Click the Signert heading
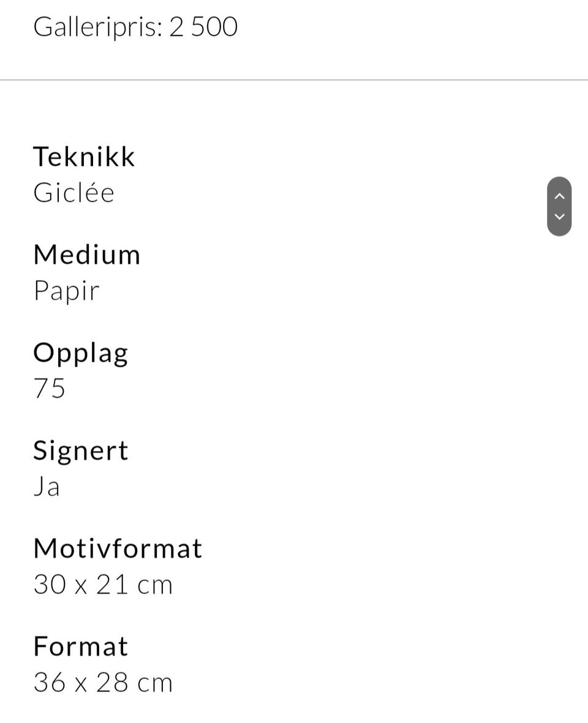This screenshot has width=588, height=723. click(x=80, y=451)
